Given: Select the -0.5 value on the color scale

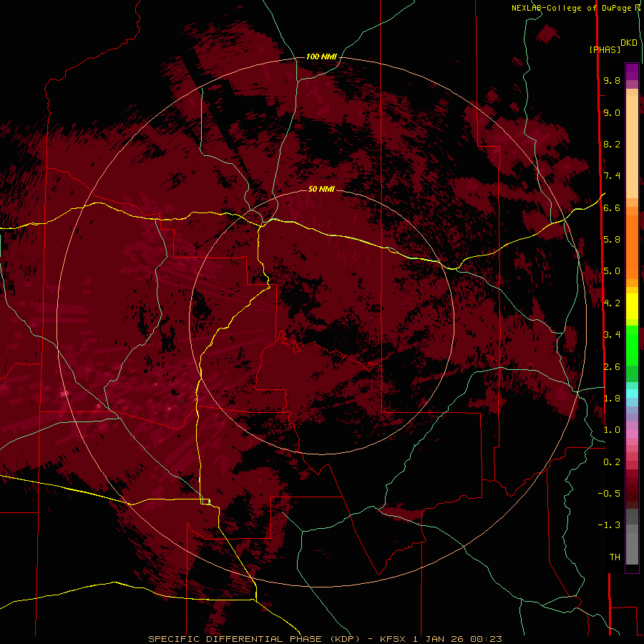Looking at the screenshot, I should [609, 494].
